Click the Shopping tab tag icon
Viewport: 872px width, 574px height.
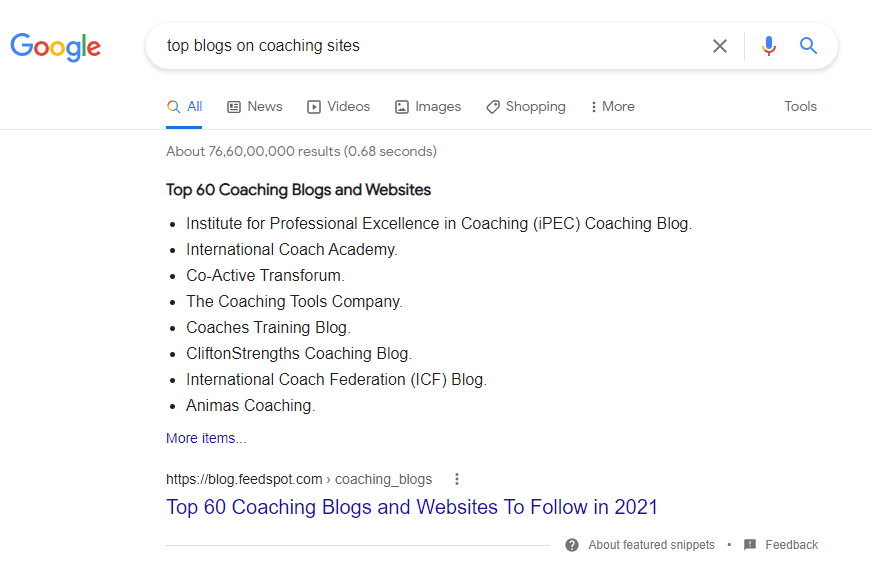(493, 107)
